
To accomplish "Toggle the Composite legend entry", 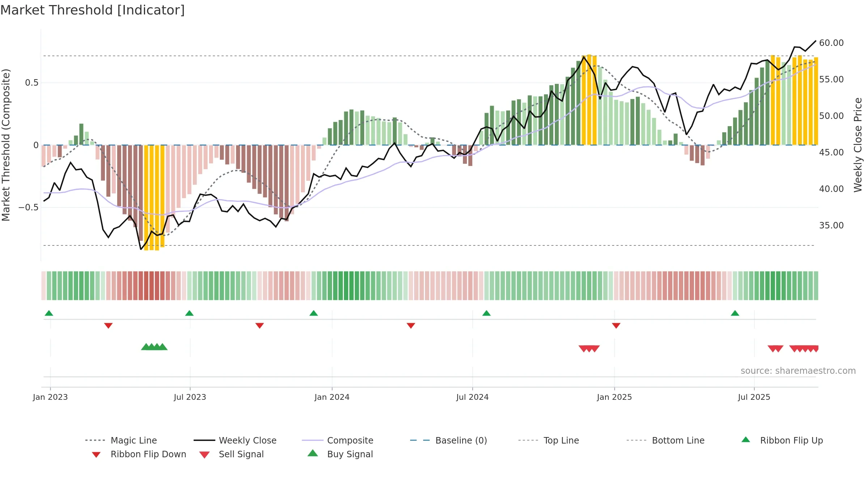I will pos(337,440).
